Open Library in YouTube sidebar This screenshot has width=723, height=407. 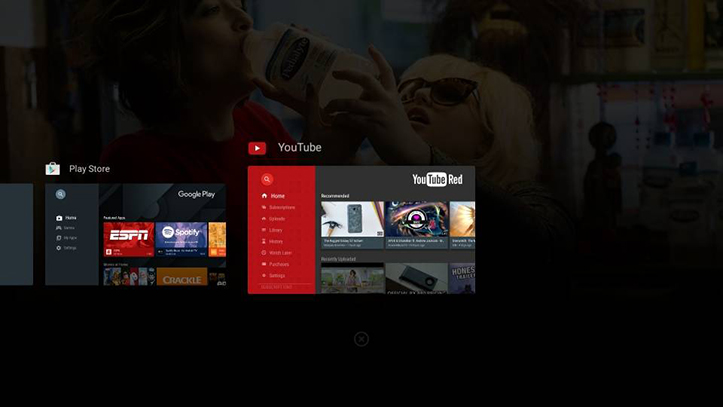[276, 230]
